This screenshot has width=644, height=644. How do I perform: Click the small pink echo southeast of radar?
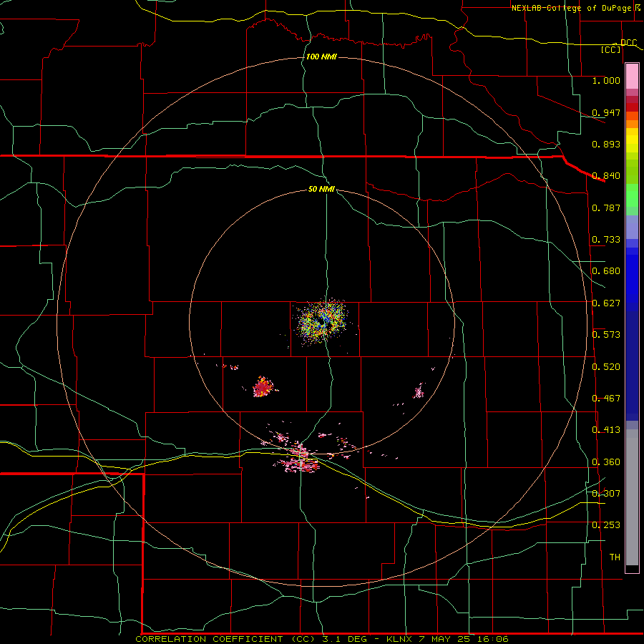point(419,391)
